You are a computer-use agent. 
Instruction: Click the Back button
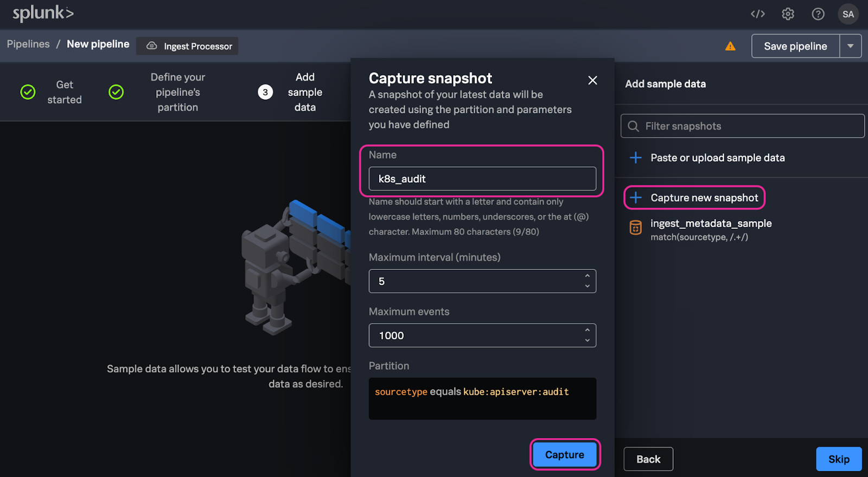pyautogui.click(x=648, y=459)
